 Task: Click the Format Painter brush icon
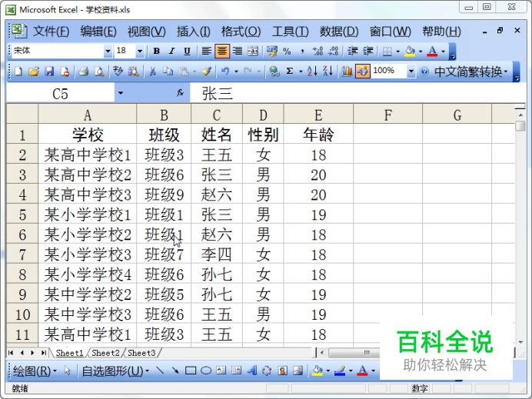tap(206, 71)
